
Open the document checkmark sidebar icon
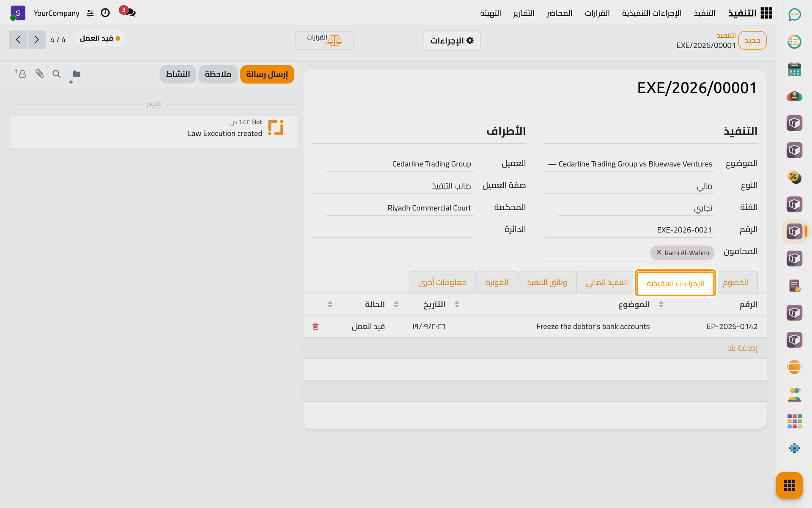[794, 286]
